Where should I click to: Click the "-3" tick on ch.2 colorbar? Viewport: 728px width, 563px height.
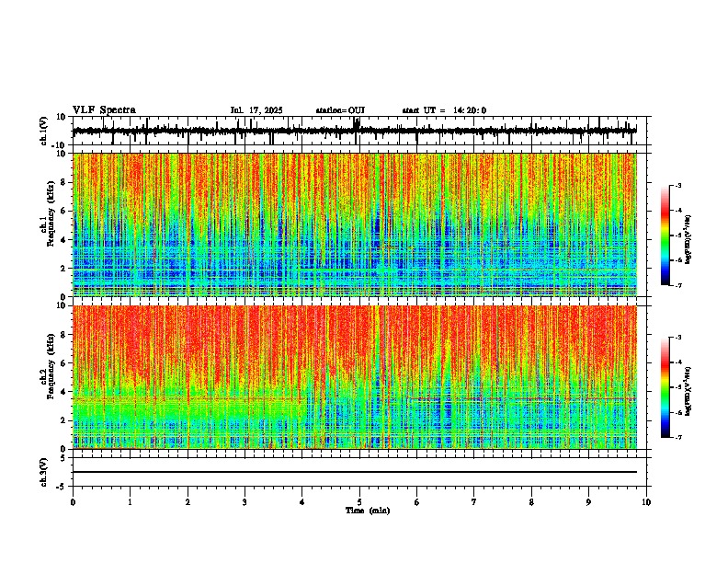[x=678, y=338]
